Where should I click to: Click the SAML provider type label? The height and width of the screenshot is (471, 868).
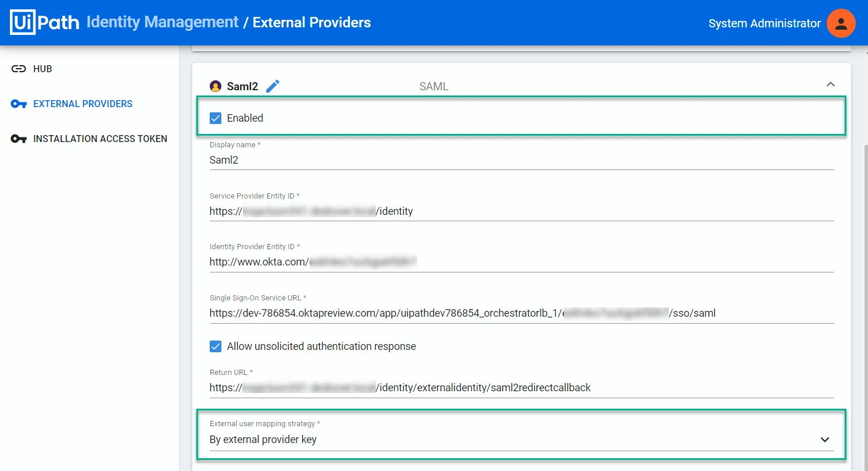click(434, 87)
